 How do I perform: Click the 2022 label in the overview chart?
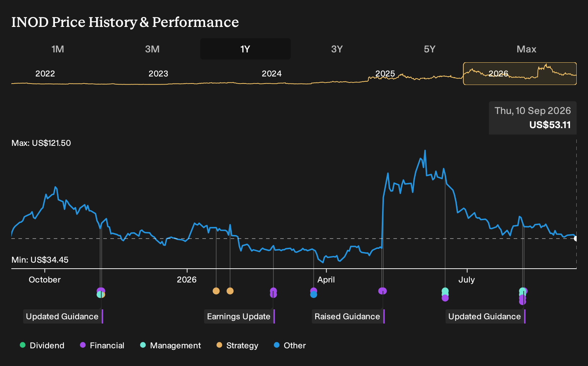(45, 74)
